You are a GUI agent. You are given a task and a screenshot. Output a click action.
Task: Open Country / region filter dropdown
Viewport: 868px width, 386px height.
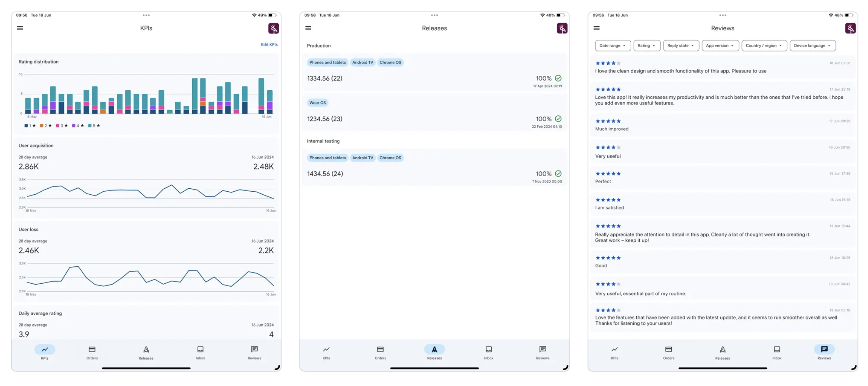764,45
